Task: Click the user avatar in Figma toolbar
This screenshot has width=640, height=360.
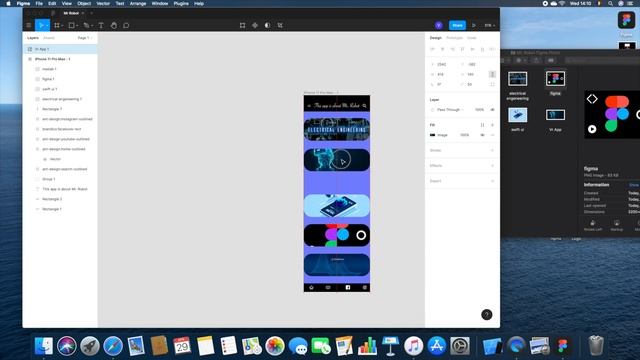Action: (439, 25)
